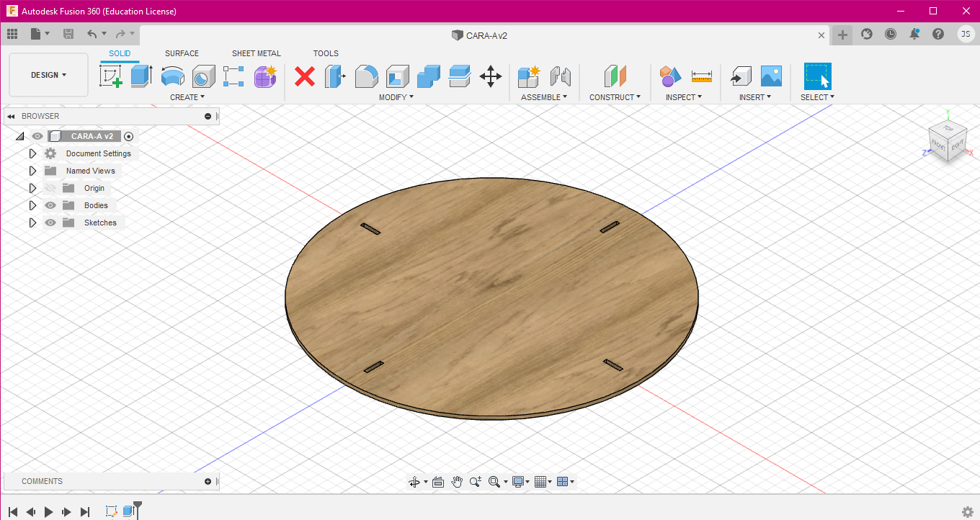Play the design timeline

click(x=49, y=511)
